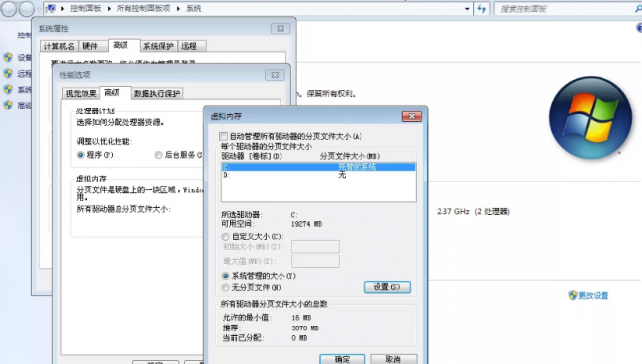Choose 自定义大小 custom size radio button
This screenshot has width=642, height=364.
point(225,237)
